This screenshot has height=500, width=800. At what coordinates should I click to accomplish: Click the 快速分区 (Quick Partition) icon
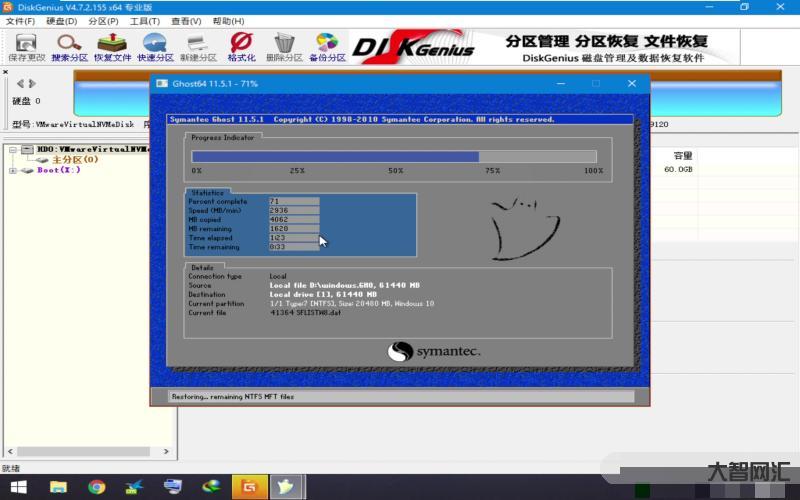click(155, 46)
